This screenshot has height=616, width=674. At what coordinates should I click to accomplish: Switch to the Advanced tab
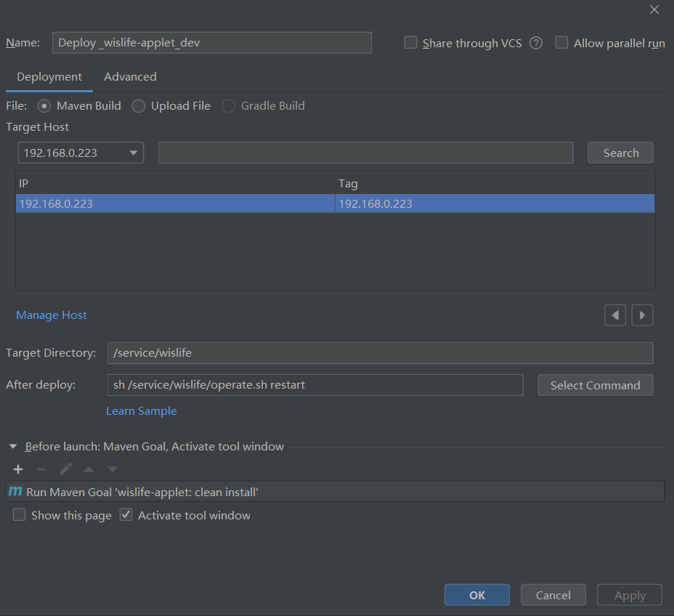point(130,76)
